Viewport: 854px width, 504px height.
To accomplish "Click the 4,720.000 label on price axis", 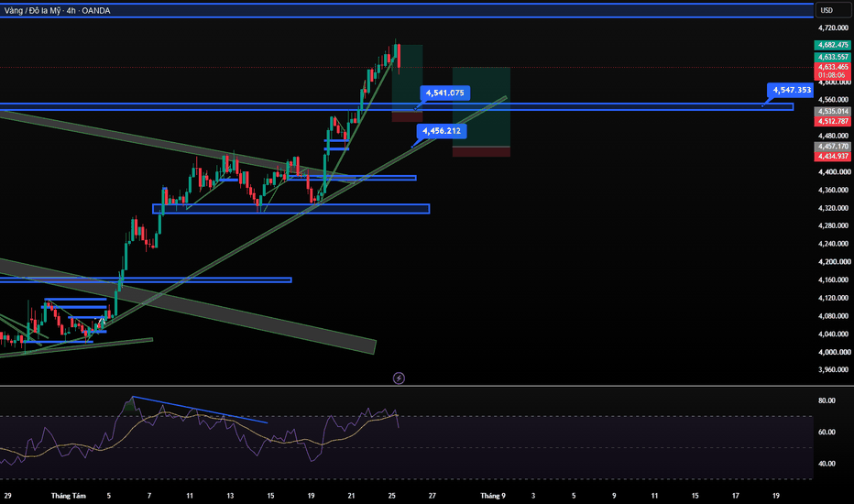I will pyautogui.click(x=834, y=27).
